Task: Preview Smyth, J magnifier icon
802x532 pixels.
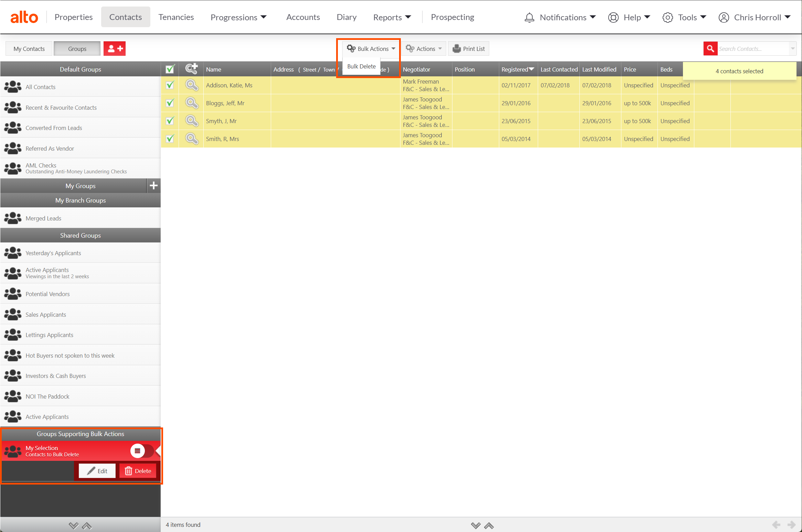Action: coord(192,121)
